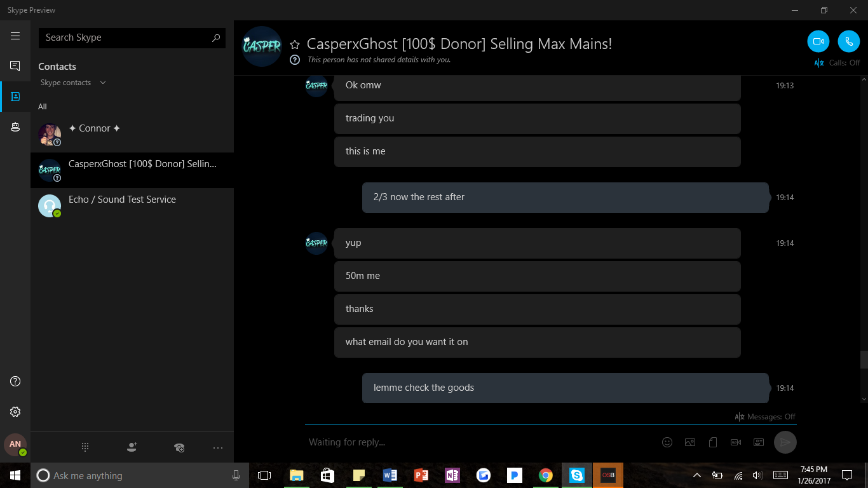Open Windows Store from the taskbar
Viewport: 868px width, 488px height.
click(327, 475)
